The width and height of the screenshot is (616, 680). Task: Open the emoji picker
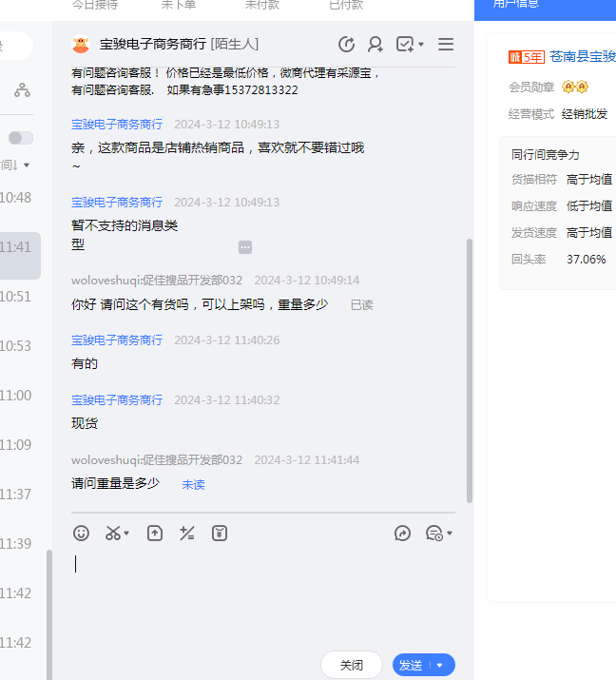(x=82, y=534)
